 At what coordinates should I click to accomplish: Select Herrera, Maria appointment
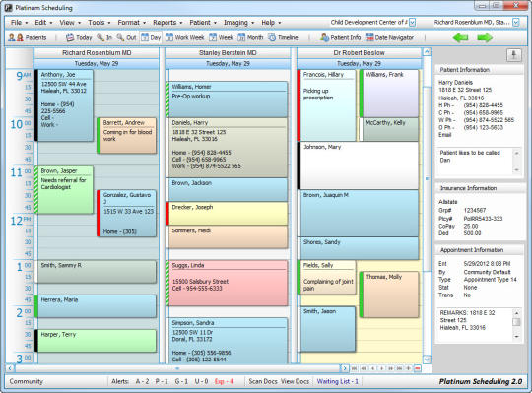(x=96, y=306)
